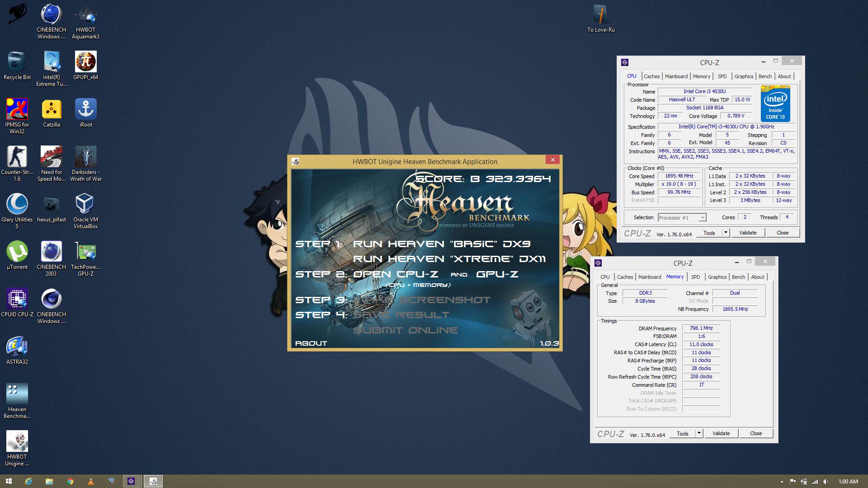The width and height of the screenshot is (868, 488).
Task: Click Tools button in upper CPU-Z window
Action: [x=709, y=233]
